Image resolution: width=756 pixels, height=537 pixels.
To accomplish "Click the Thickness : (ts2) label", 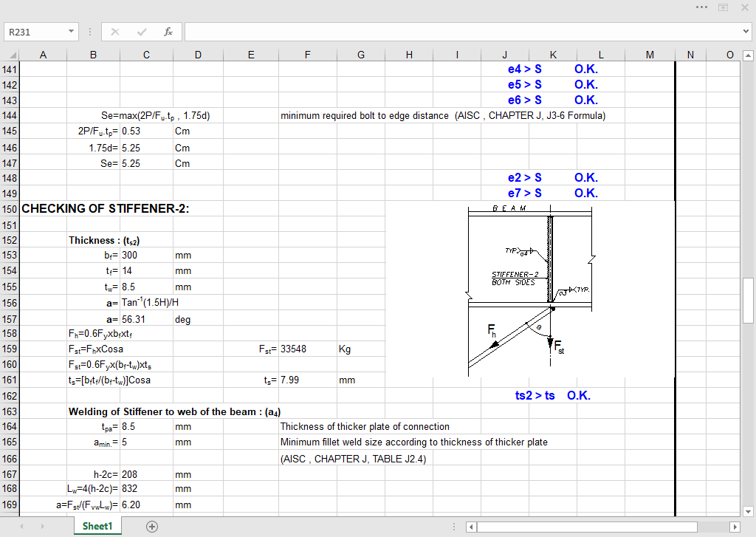I will (103, 240).
